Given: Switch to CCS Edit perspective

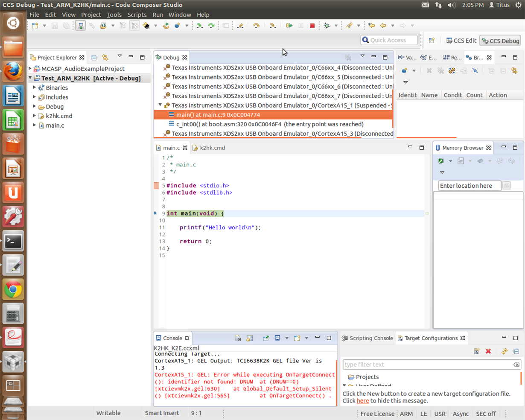Looking at the screenshot, I should click(461, 41).
